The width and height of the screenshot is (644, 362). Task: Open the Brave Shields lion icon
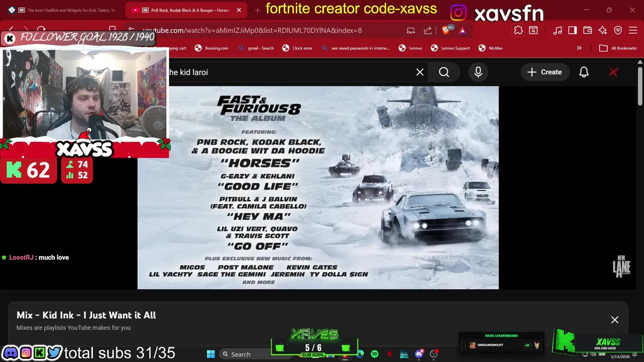(x=447, y=30)
